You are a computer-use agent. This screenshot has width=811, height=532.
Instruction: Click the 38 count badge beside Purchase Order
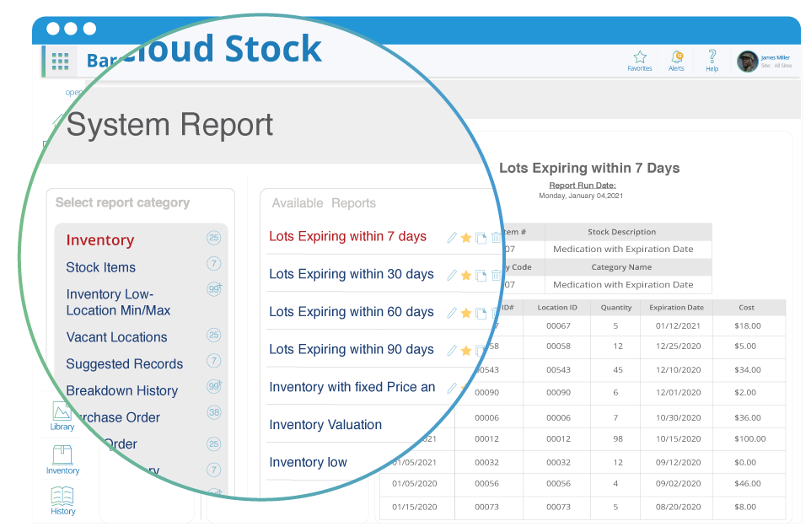[213, 412]
